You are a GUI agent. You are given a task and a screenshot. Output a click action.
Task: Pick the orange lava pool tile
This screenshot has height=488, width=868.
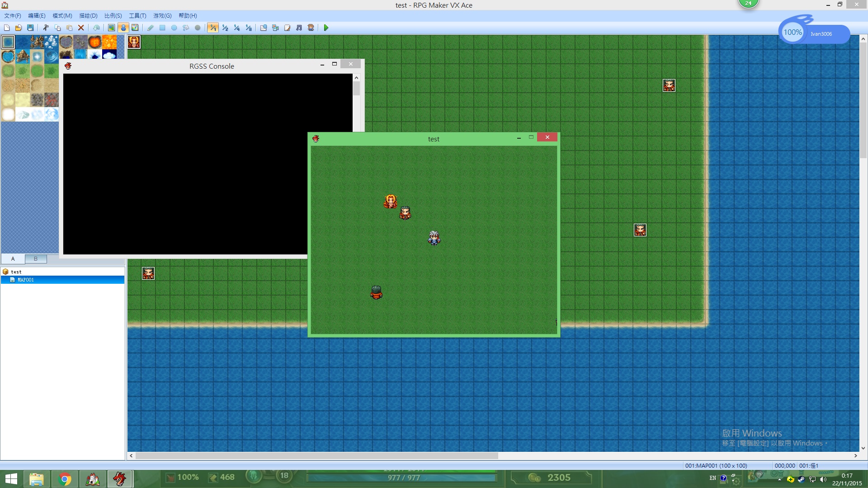click(x=95, y=42)
